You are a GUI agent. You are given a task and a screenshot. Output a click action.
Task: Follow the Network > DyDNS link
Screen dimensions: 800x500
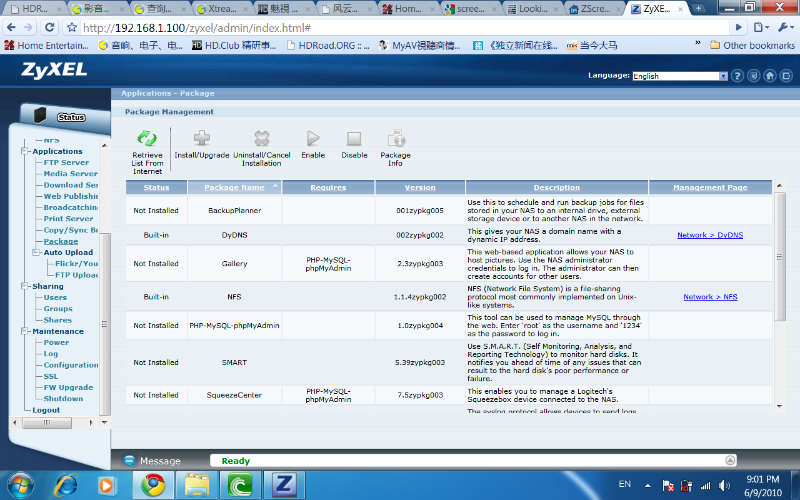point(710,235)
